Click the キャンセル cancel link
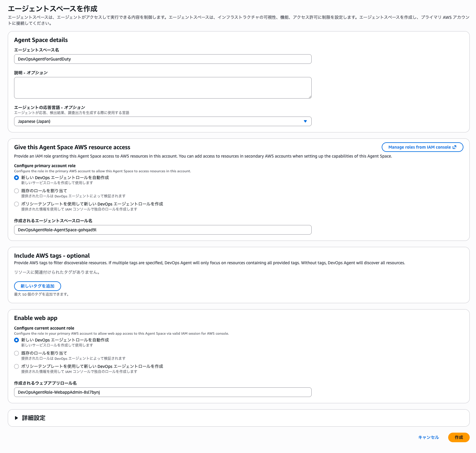Screen dimensions: 476x453 428,437
